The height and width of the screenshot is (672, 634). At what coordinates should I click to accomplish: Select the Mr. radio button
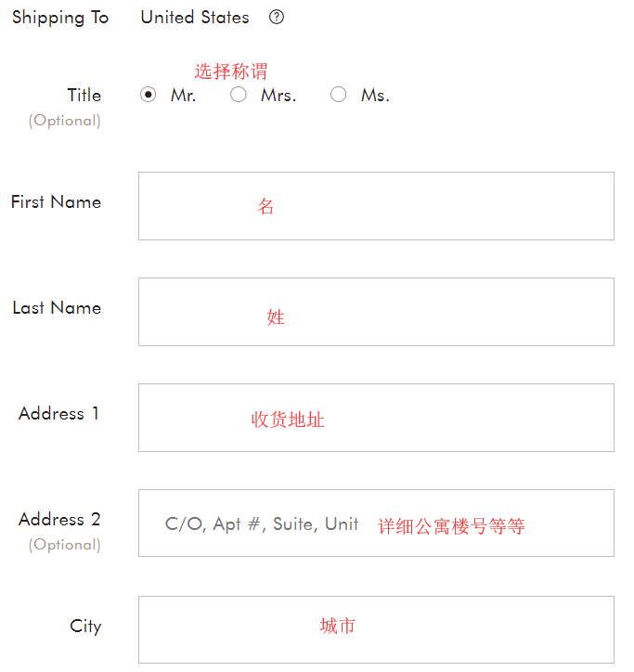(x=149, y=95)
